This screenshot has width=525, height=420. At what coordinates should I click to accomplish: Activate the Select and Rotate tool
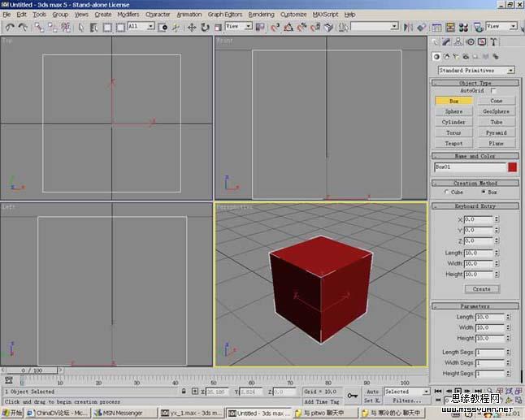205,28
